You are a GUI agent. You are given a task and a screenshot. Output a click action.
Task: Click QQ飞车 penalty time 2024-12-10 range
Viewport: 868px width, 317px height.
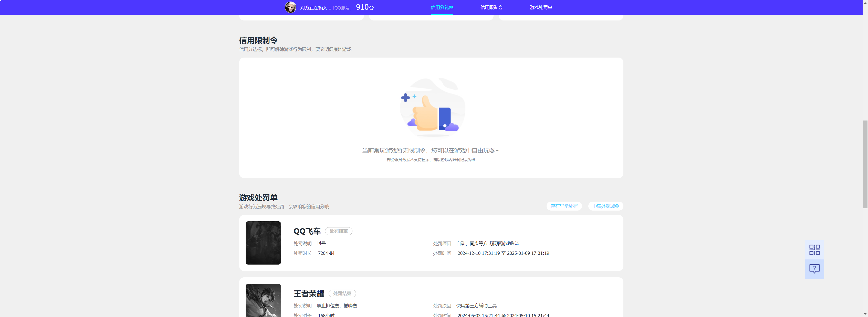[503, 253]
